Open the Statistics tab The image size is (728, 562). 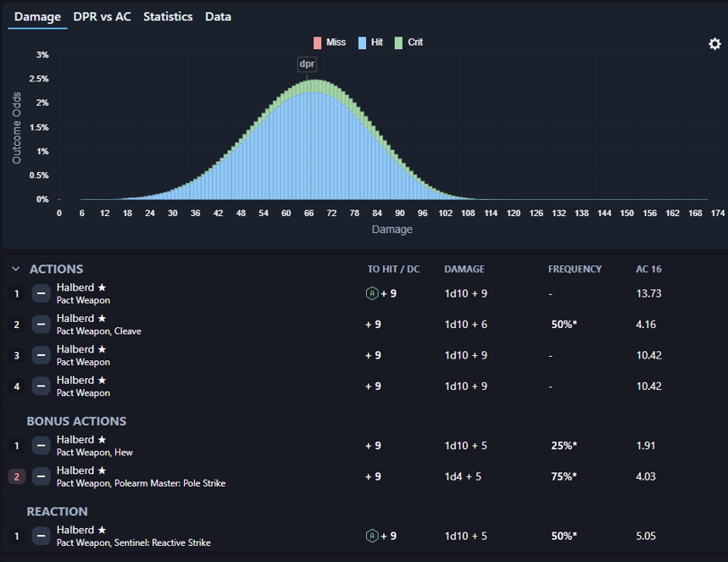coord(168,17)
